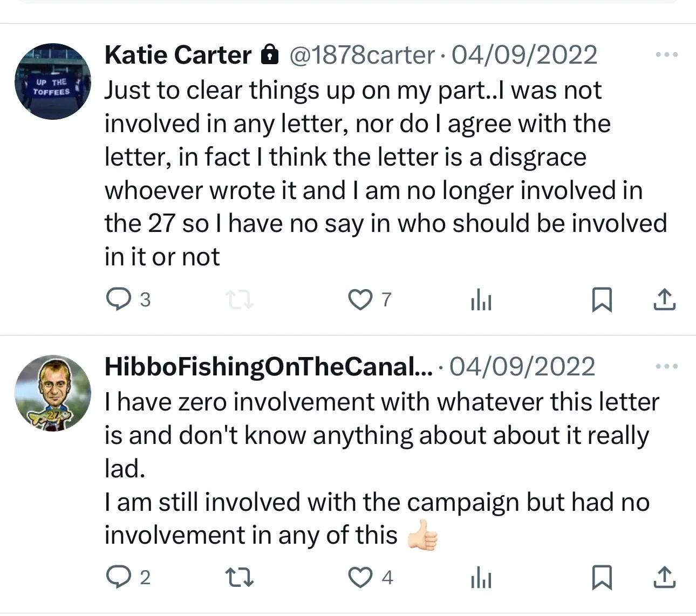Like HibboFishingOnTheCanal's tweet
The image size is (696, 616).
(x=360, y=578)
